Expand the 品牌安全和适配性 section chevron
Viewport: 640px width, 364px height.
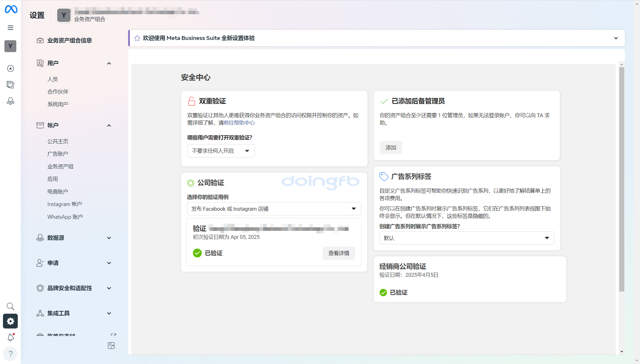point(109,288)
